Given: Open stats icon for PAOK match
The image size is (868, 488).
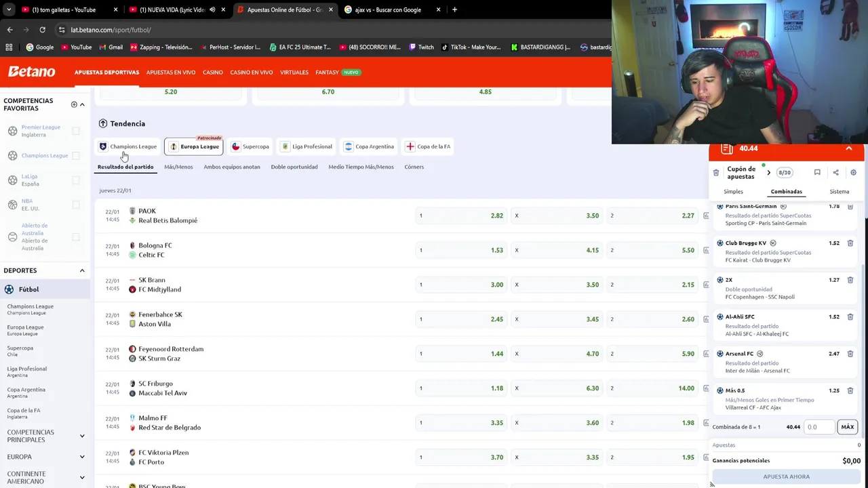Looking at the screenshot, I should (706, 216).
